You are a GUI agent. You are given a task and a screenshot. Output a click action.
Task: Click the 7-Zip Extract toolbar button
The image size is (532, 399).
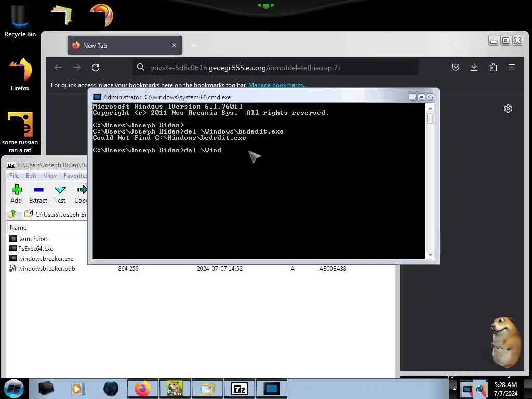tap(38, 194)
